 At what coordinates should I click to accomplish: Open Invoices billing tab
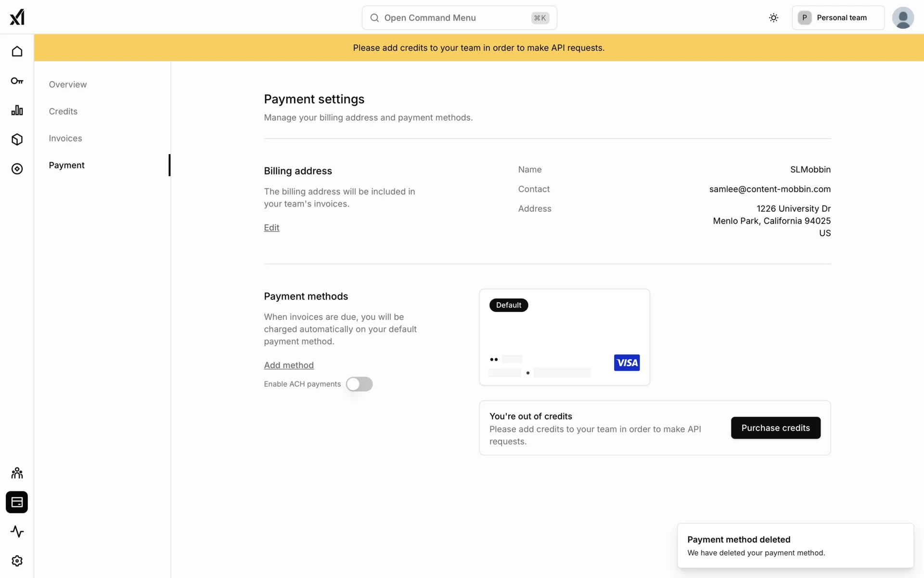(x=65, y=138)
